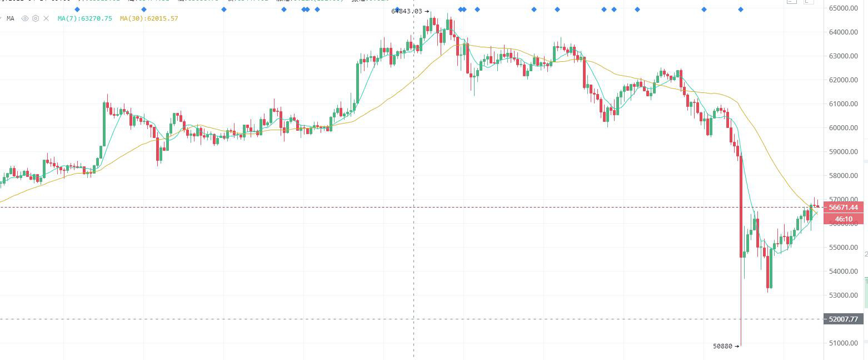Click the 50880 low price marker
Screen dimensions: 868x360
point(726,346)
